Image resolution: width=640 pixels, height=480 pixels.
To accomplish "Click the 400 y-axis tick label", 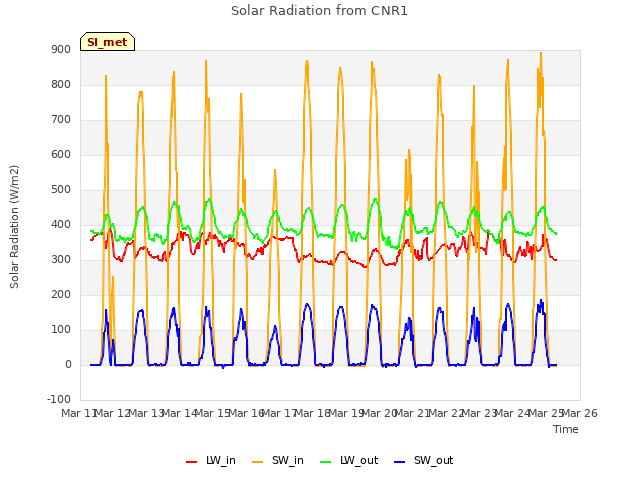I will (x=61, y=224).
